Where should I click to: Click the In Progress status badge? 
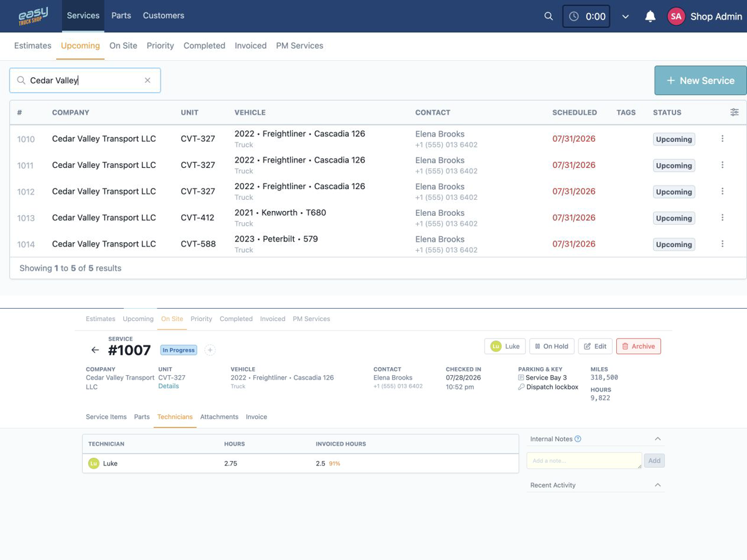pyautogui.click(x=179, y=350)
